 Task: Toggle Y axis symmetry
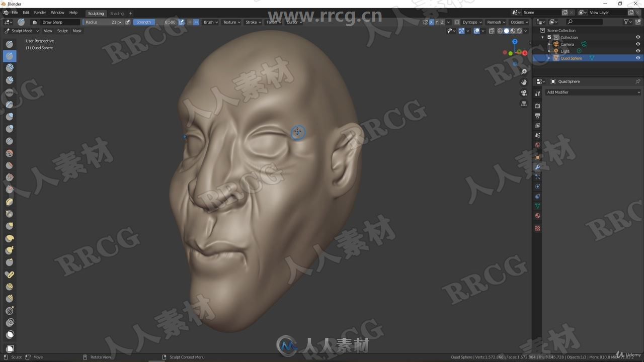(x=437, y=22)
